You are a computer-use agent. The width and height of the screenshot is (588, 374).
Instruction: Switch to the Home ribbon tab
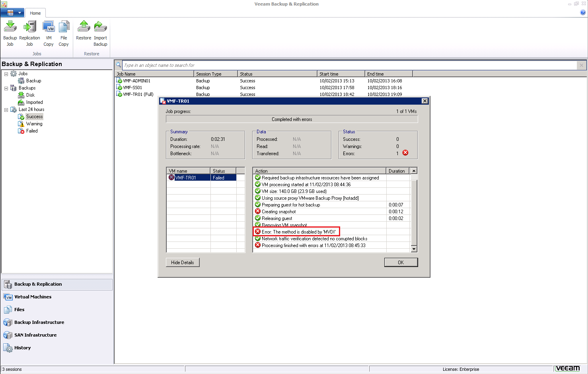point(35,13)
